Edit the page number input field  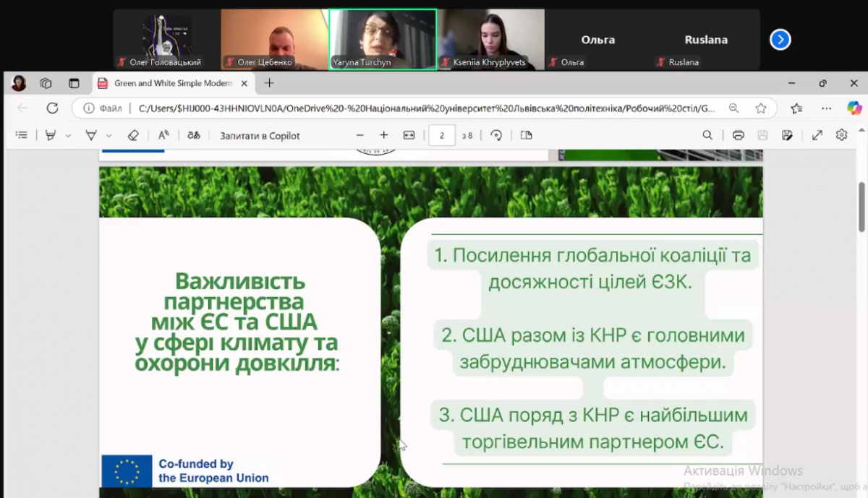coord(441,134)
